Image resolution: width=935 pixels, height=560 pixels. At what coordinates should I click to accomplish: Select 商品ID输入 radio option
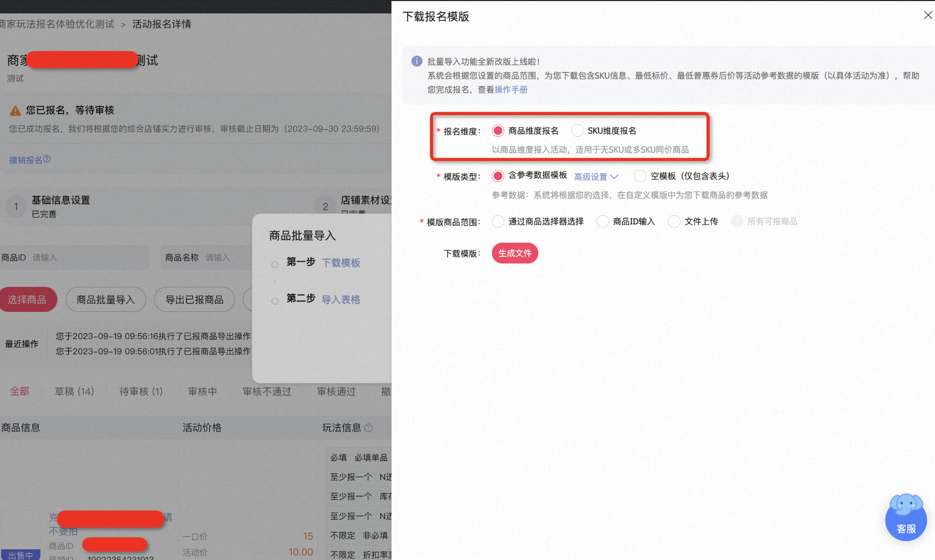pyautogui.click(x=602, y=221)
